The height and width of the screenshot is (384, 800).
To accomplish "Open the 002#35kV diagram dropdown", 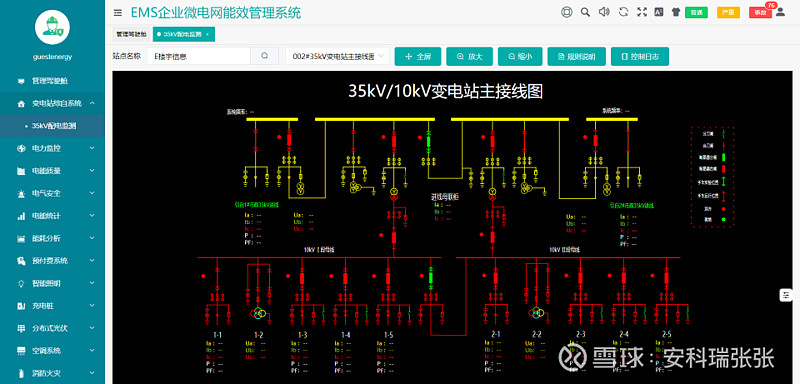I will tap(337, 56).
